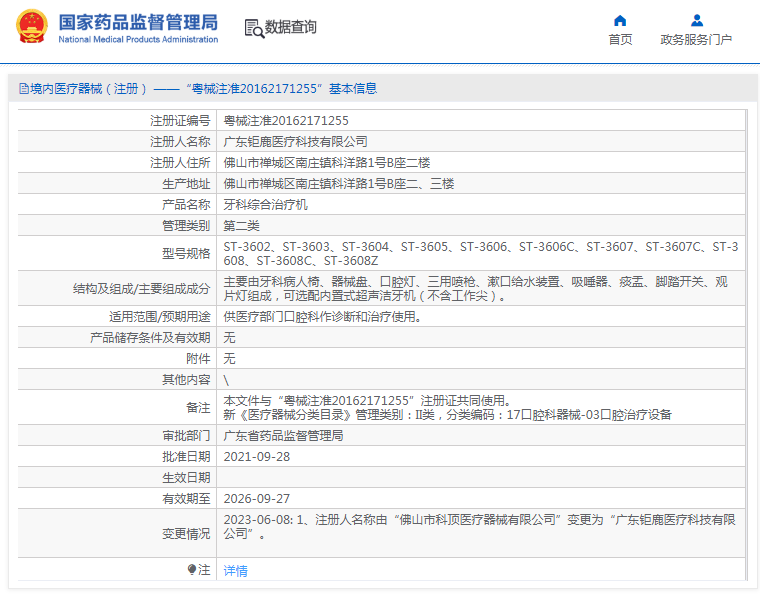Screen dimensions: 760x602
Task: Click 结构及组成/主要组成成分 label
Action: click(142, 288)
